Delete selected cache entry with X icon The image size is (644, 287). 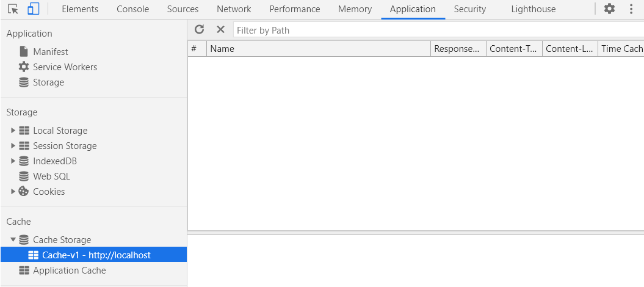tap(220, 29)
